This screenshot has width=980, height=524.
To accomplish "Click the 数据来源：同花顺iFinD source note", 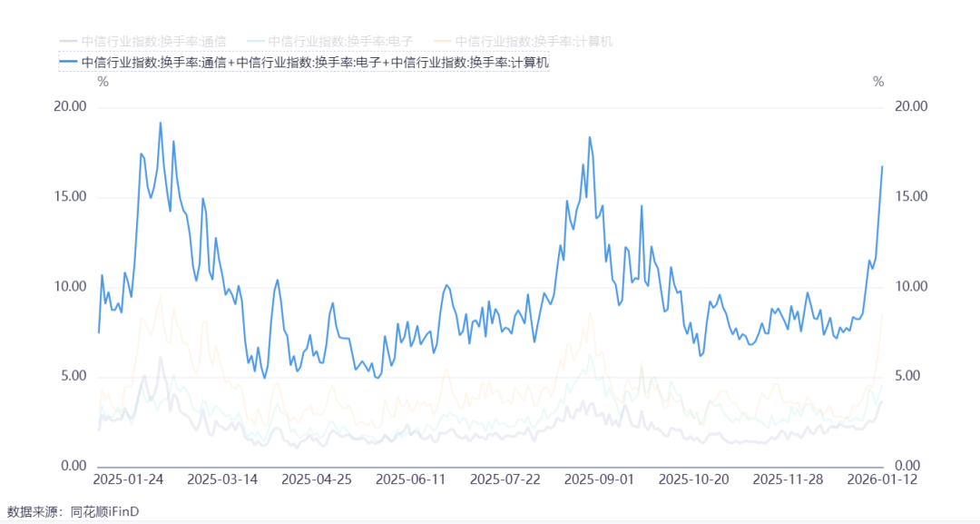I will click(x=73, y=511).
